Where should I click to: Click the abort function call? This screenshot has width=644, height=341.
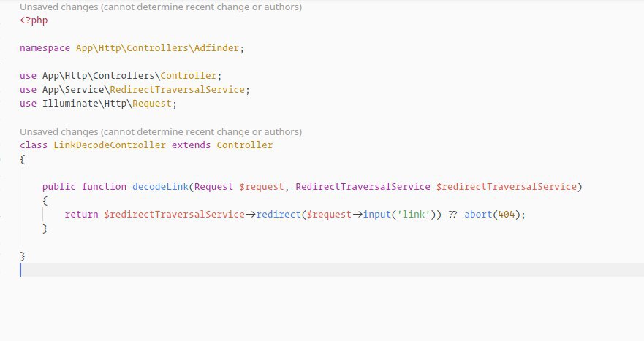(x=478, y=215)
